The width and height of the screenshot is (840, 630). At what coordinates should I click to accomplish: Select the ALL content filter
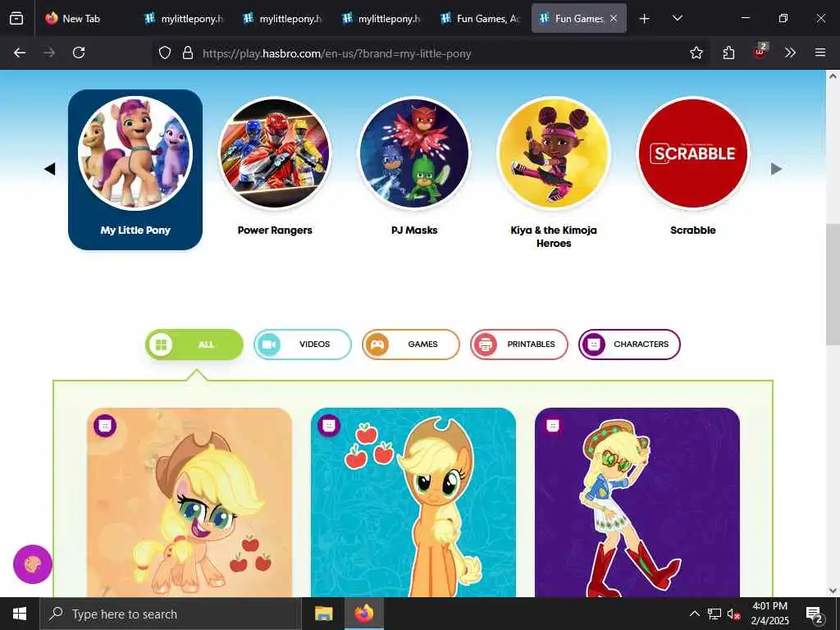pos(194,345)
